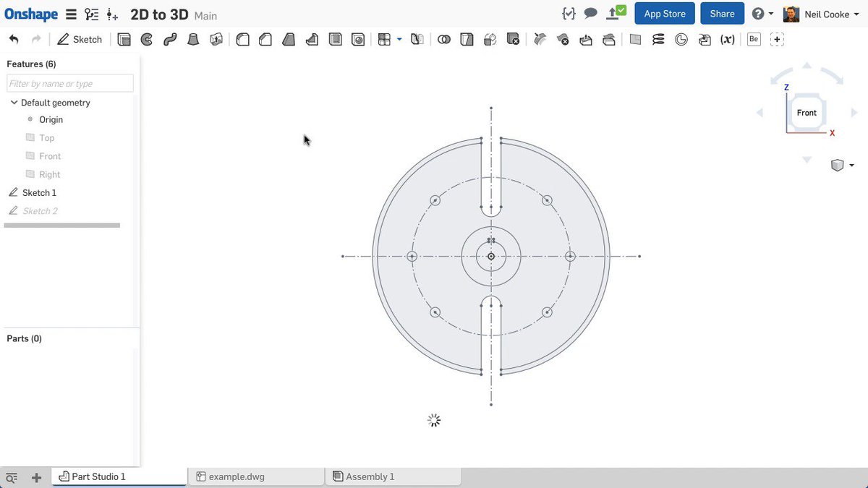868x488 pixels.
Task: Select the Transform tool
Action: tap(490, 40)
